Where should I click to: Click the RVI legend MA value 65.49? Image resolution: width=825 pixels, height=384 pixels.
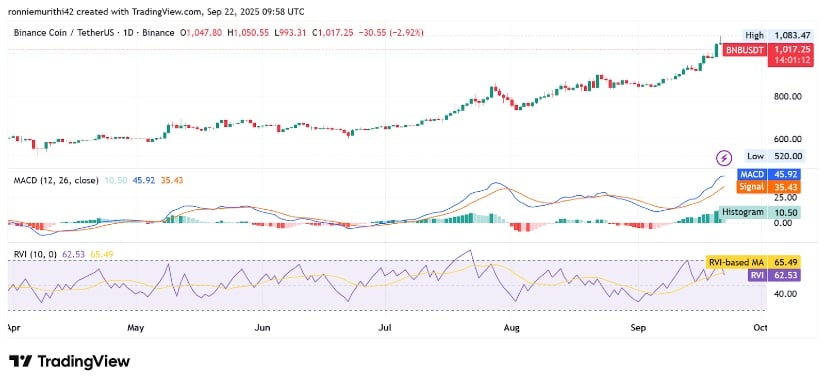(x=103, y=255)
